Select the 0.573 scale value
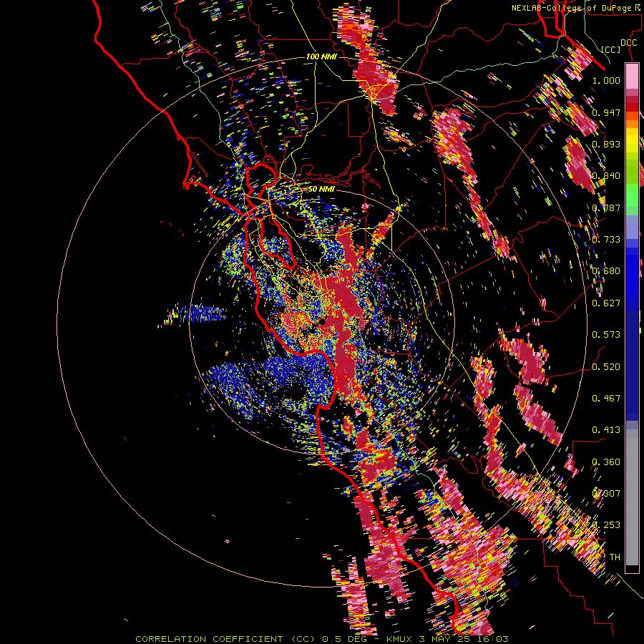 606,335
